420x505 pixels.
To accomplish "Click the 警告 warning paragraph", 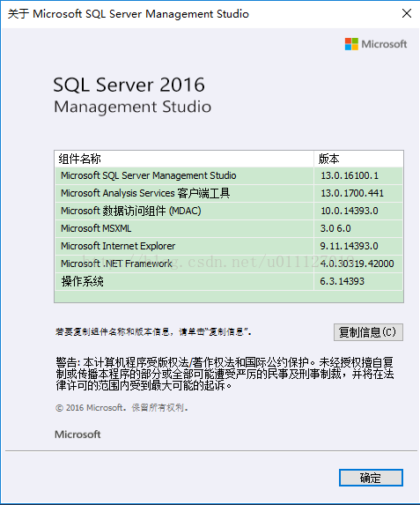I will tap(225, 374).
